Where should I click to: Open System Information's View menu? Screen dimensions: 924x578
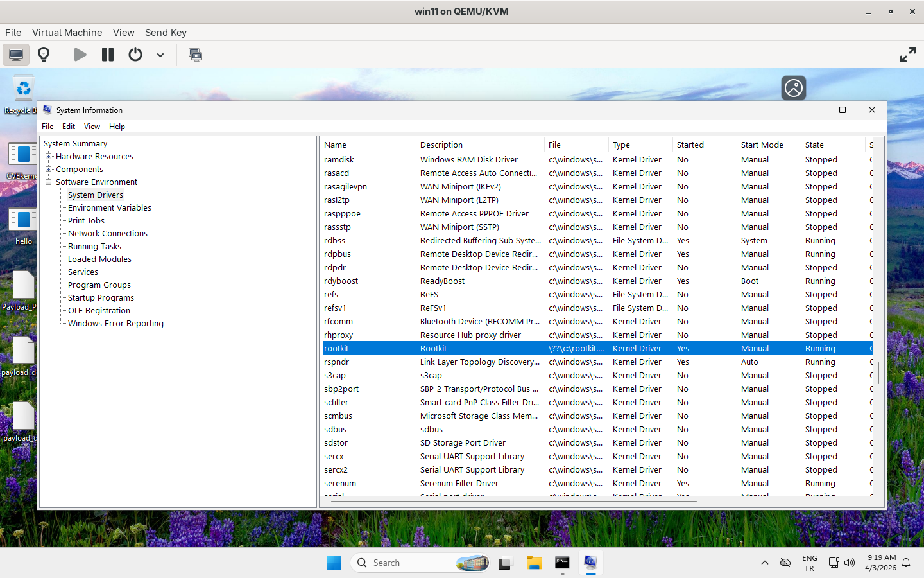92,127
